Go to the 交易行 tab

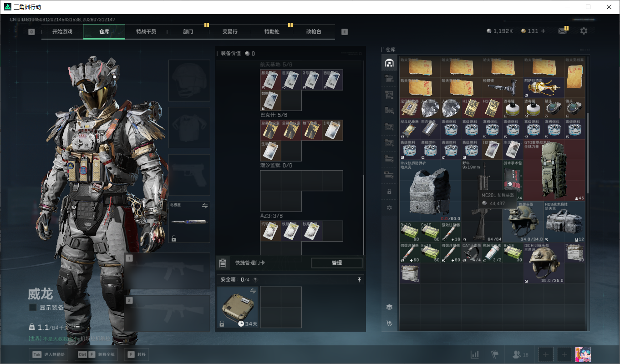click(x=230, y=32)
